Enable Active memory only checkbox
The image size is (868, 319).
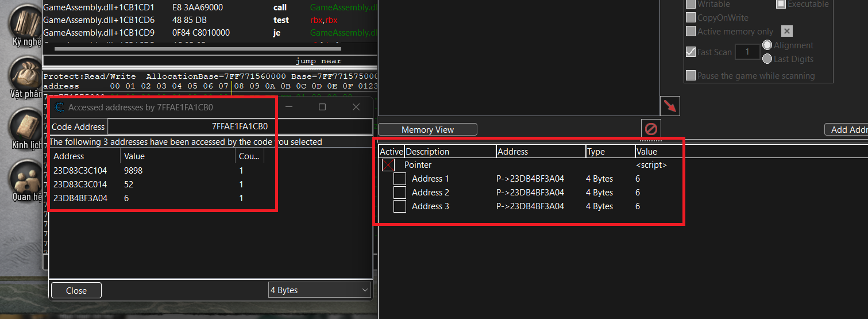pyautogui.click(x=690, y=32)
